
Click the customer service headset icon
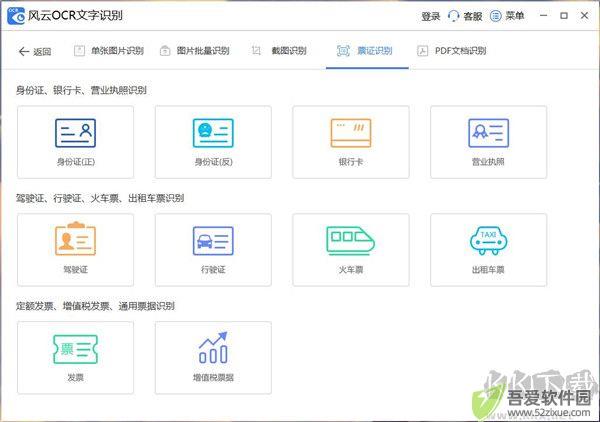tap(453, 16)
